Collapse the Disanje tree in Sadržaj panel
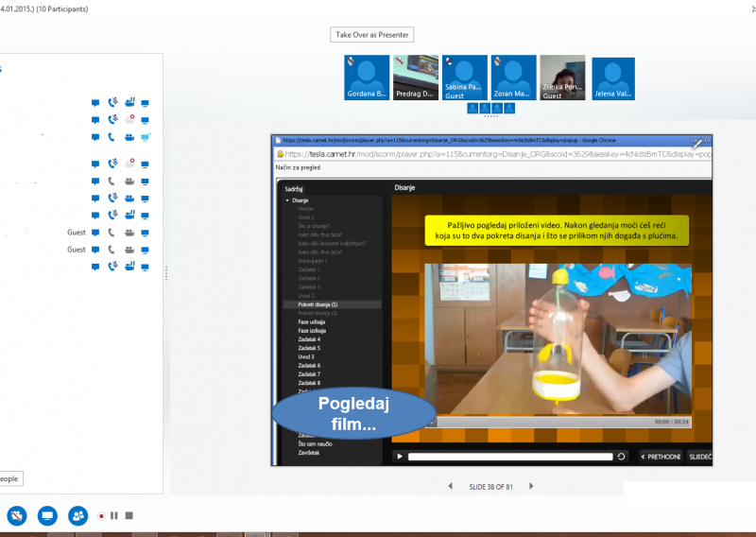This screenshot has width=756, height=537. coord(287,200)
